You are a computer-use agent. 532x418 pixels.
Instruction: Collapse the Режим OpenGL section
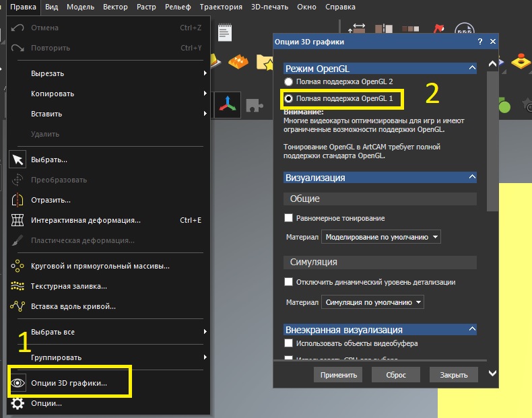coord(472,68)
